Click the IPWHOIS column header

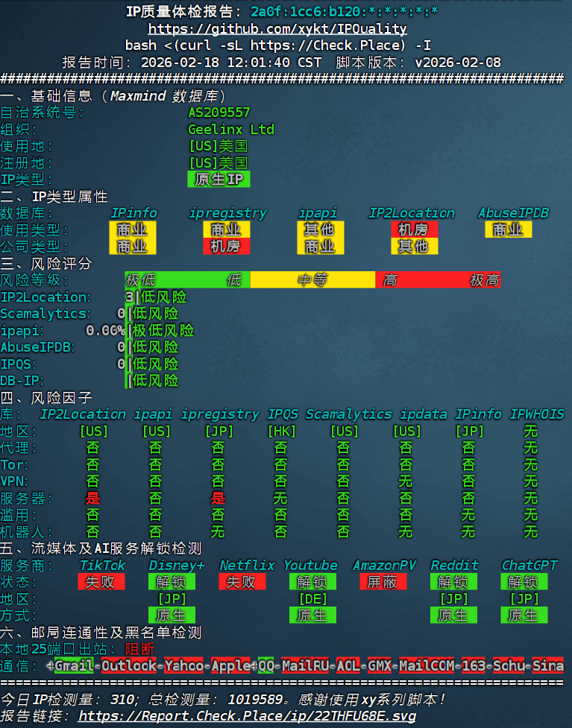[x=537, y=414]
